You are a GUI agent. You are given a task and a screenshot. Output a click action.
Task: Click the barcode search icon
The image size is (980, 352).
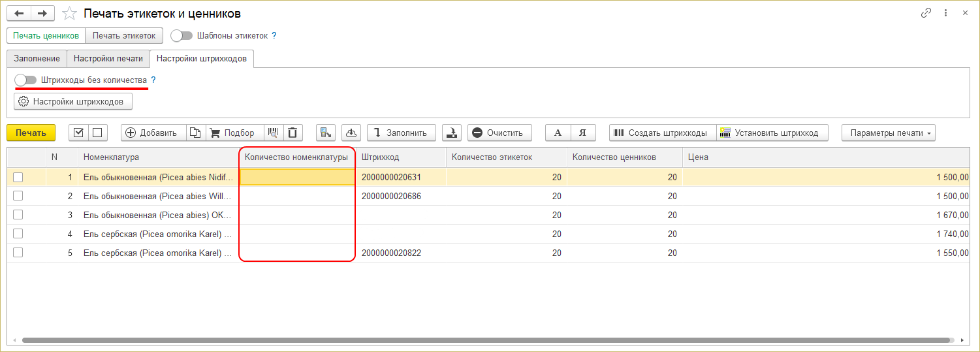[x=273, y=133]
